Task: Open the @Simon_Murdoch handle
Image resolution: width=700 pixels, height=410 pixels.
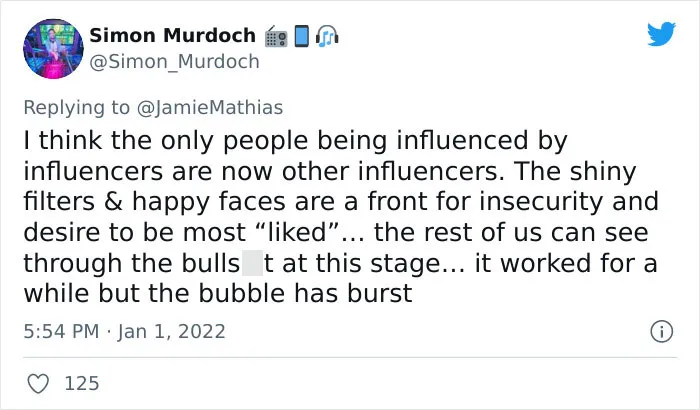Action: 175,62
